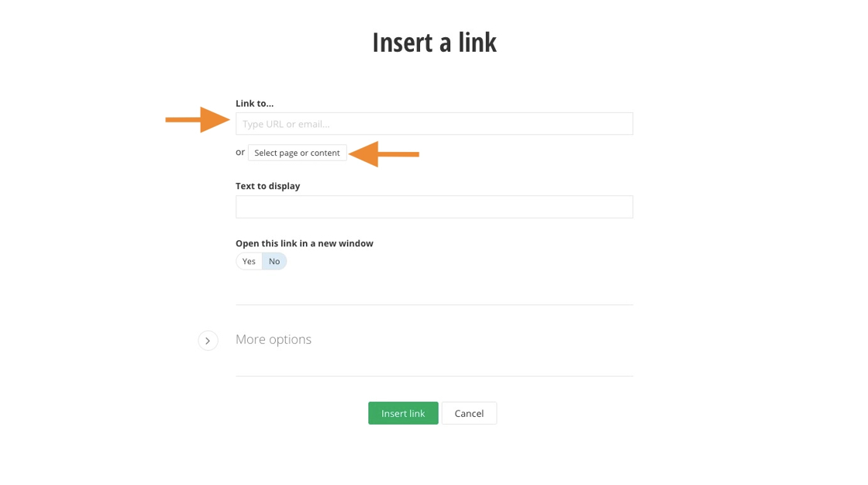Expand More options chevron icon

tap(208, 341)
